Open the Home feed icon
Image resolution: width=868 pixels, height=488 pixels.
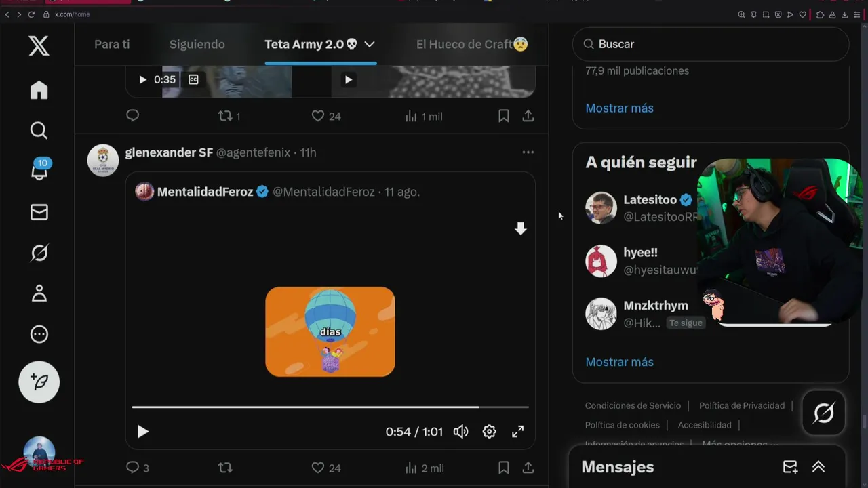pyautogui.click(x=39, y=89)
